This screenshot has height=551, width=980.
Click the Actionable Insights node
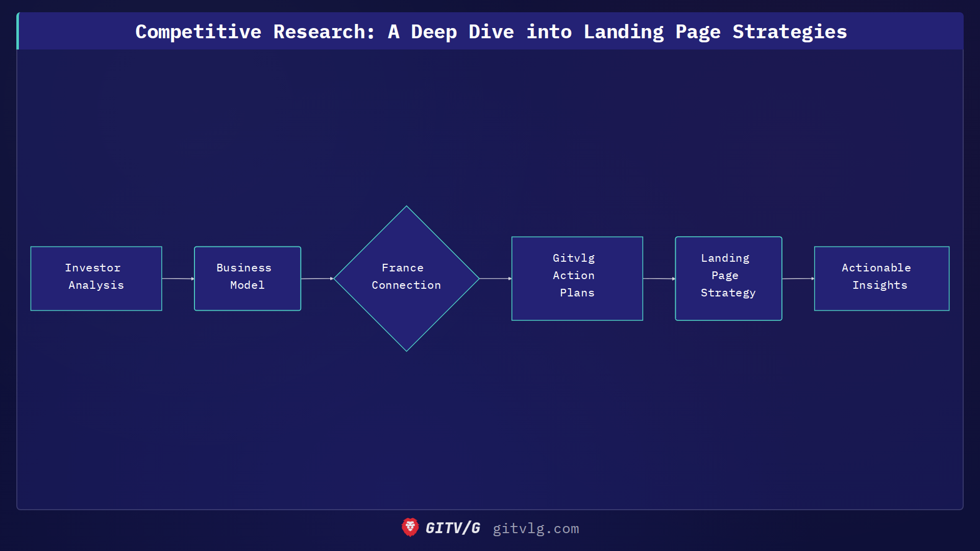[881, 278]
